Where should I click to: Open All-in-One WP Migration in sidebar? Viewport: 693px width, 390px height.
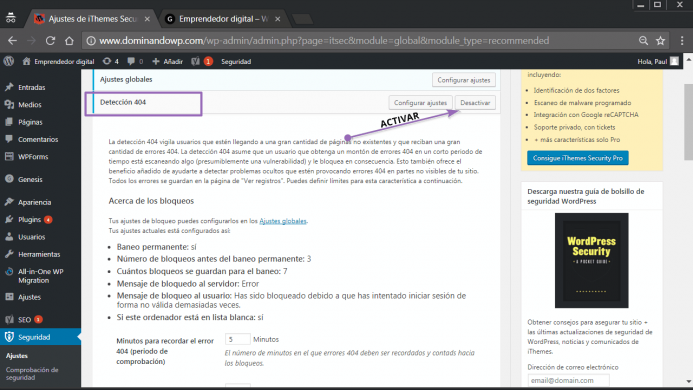point(40,275)
